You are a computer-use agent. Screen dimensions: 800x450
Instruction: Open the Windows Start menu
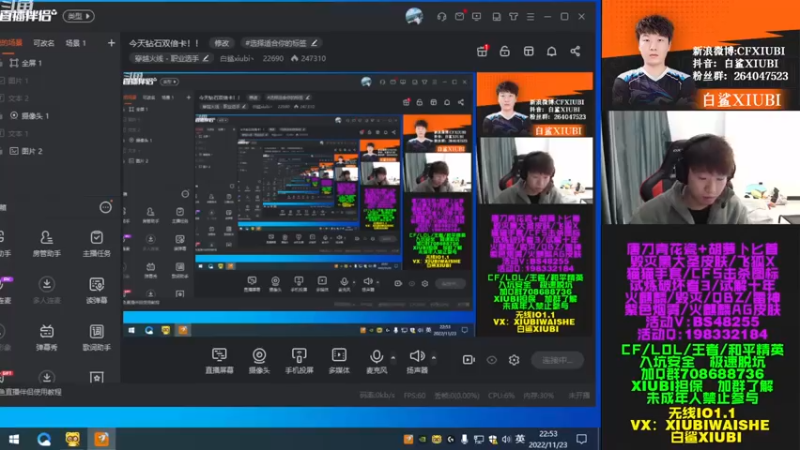click(x=14, y=439)
